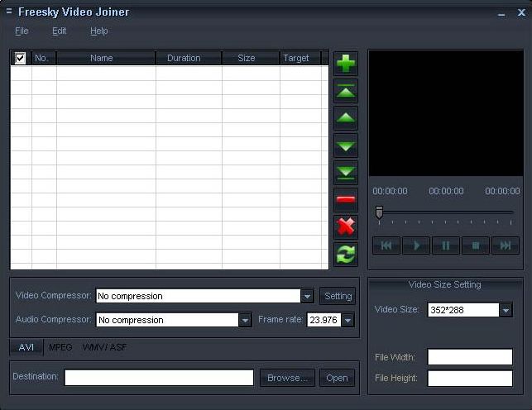The image size is (532, 410).
Task: Expand the Audio Compressor dropdown
Action: [x=245, y=320]
